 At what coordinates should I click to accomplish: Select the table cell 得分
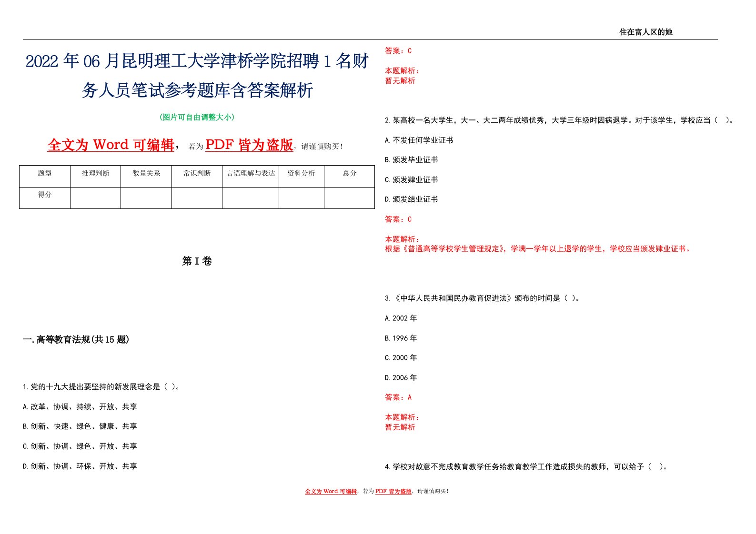[x=45, y=198]
